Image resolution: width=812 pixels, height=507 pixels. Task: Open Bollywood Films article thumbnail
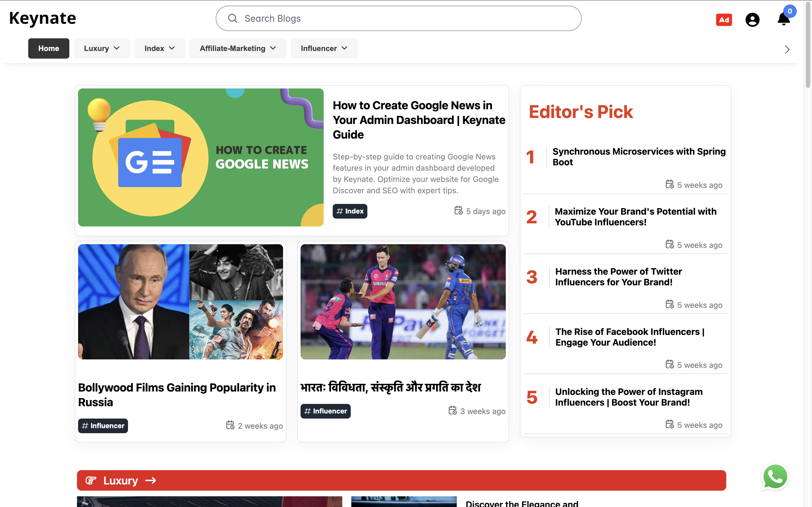(x=180, y=301)
